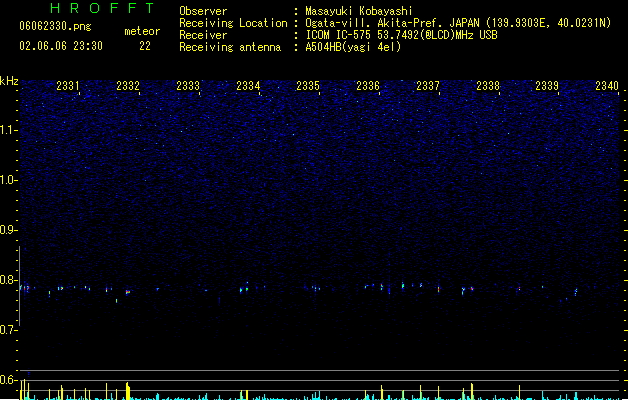Click the 2332 time marker
Screen dimensions: 629x400
[128, 85]
